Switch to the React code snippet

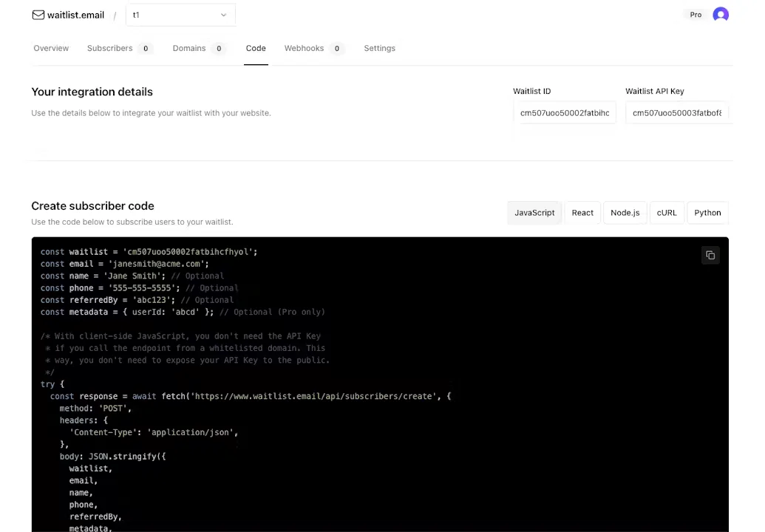[582, 212]
